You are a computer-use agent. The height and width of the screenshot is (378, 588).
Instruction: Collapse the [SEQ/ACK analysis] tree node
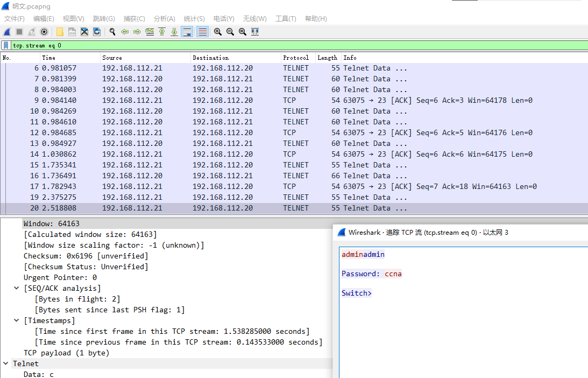pyautogui.click(x=17, y=288)
